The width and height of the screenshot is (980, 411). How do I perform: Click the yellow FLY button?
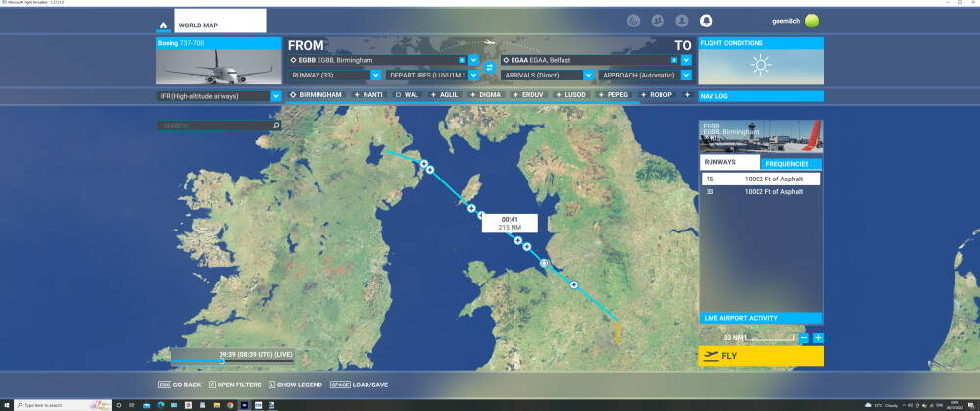(x=760, y=356)
